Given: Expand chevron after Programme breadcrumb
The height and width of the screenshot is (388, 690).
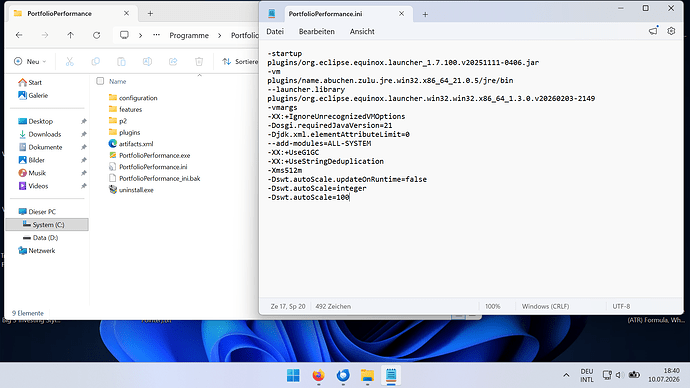Looking at the screenshot, I should pos(220,35).
